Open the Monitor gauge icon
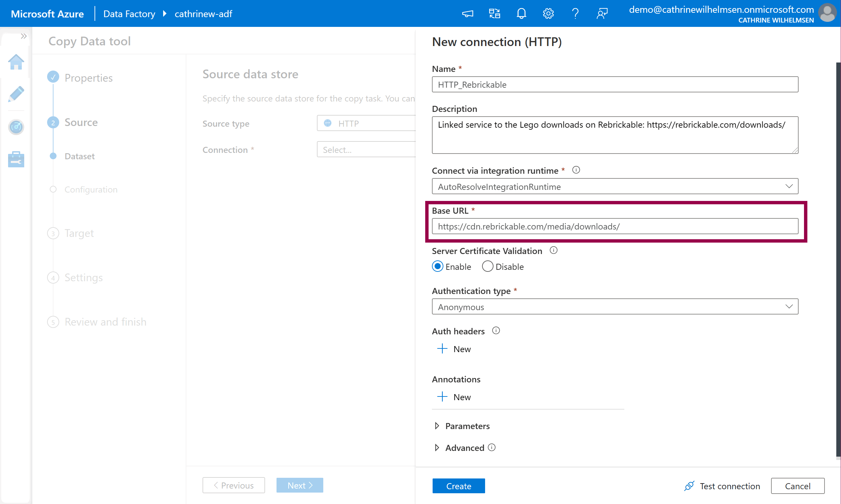Image resolution: width=841 pixels, height=504 pixels. [x=16, y=127]
